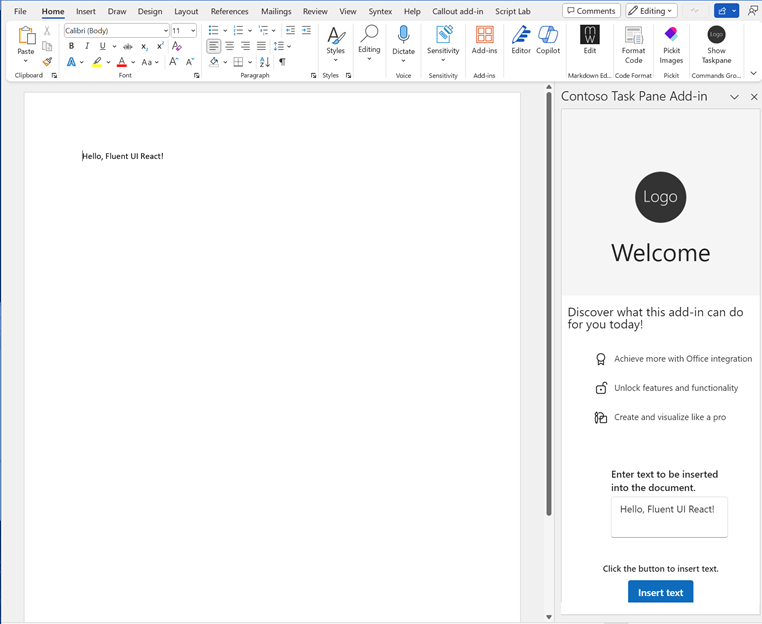The image size is (762, 624).
Task: Click the Copilot icon in the ribbon
Action: click(548, 40)
